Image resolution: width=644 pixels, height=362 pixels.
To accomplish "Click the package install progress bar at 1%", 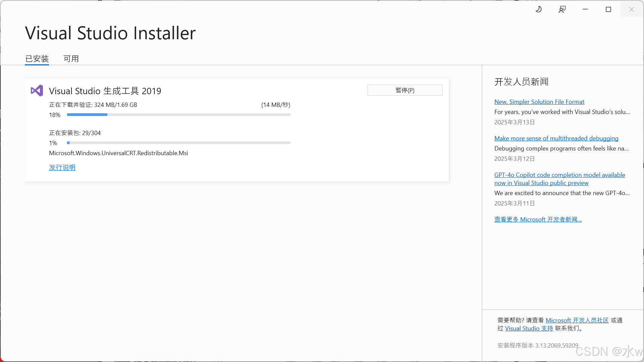I will 178,143.
